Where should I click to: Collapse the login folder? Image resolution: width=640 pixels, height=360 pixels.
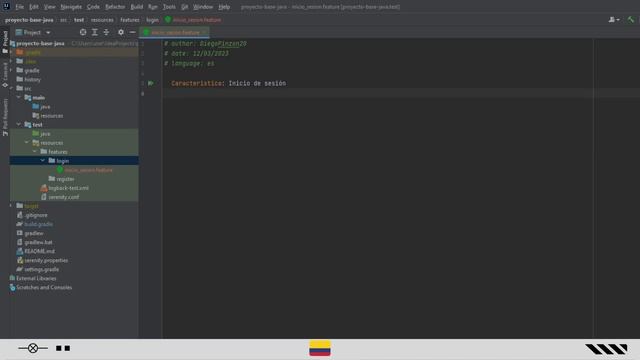43,160
